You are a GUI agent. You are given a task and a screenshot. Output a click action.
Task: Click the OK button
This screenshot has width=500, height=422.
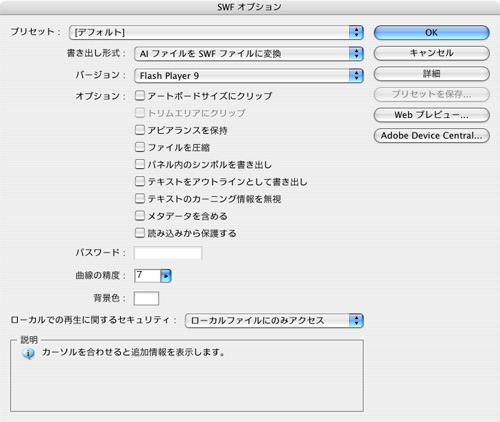[x=432, y=33]
